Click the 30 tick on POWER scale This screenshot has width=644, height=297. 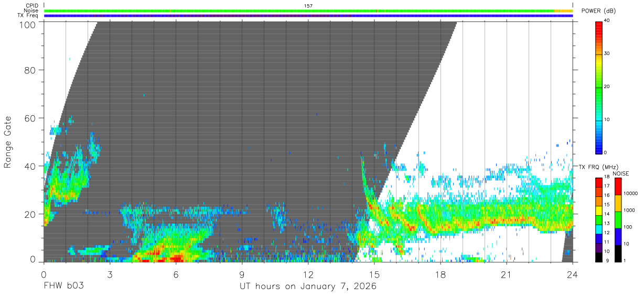pos(607,53)
